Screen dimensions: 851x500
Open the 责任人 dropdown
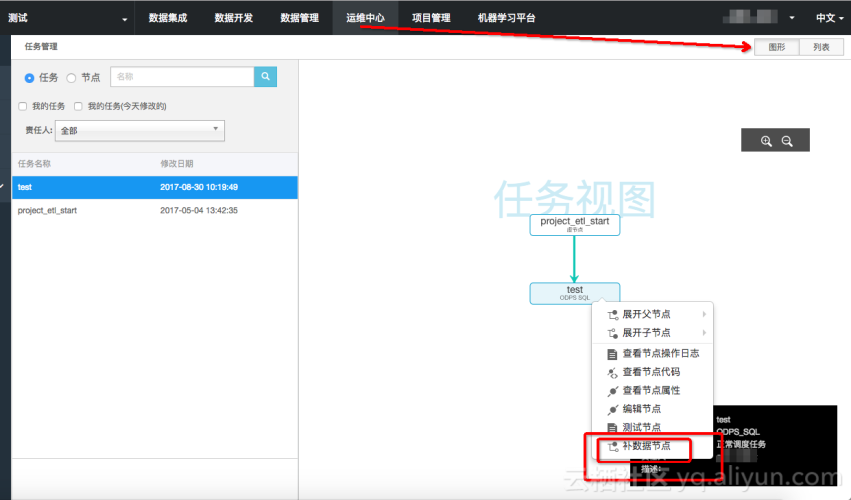tap(140, 130)
